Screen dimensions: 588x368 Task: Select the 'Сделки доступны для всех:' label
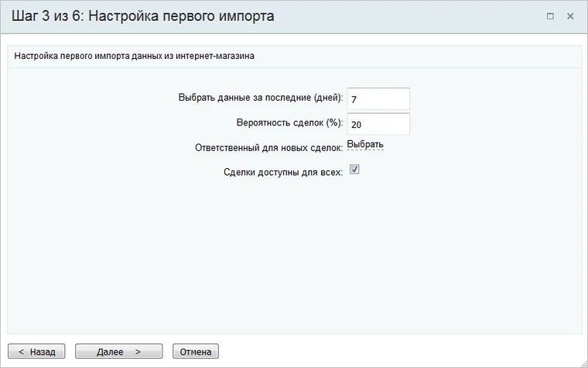tap(283, 172)
